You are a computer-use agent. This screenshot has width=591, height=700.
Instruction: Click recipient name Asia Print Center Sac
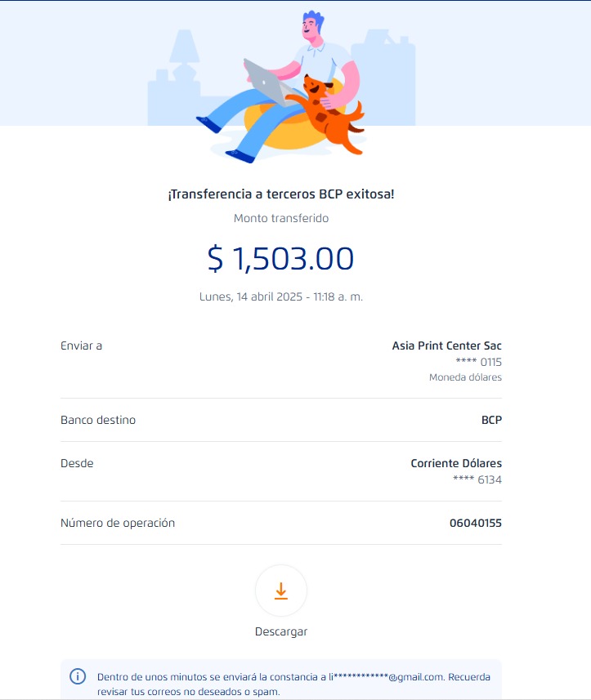(x=446, y=346)
